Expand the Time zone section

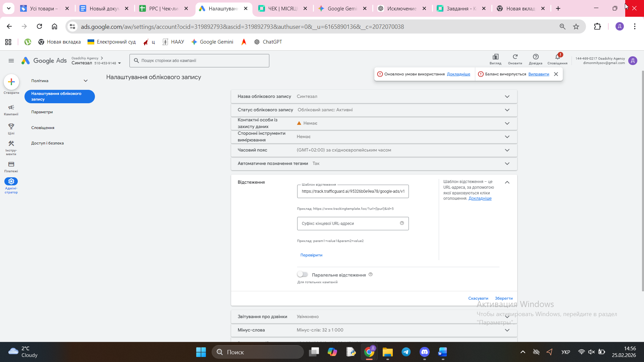(507, 150)
